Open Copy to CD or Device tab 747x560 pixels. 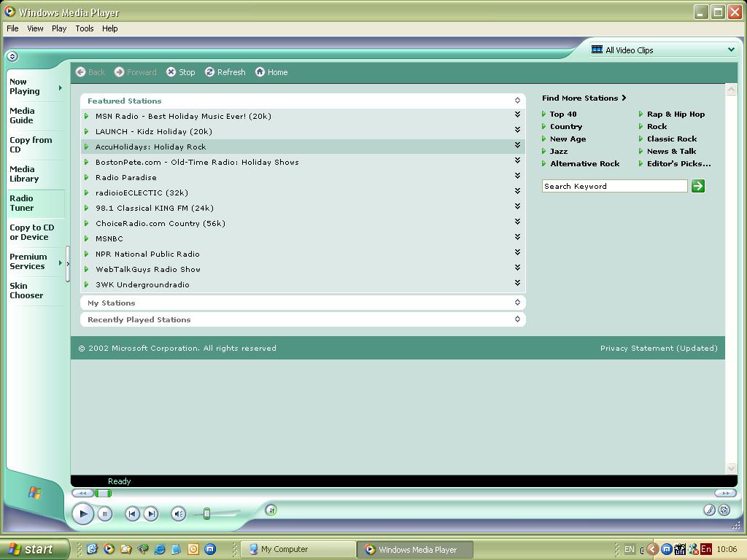36,233
